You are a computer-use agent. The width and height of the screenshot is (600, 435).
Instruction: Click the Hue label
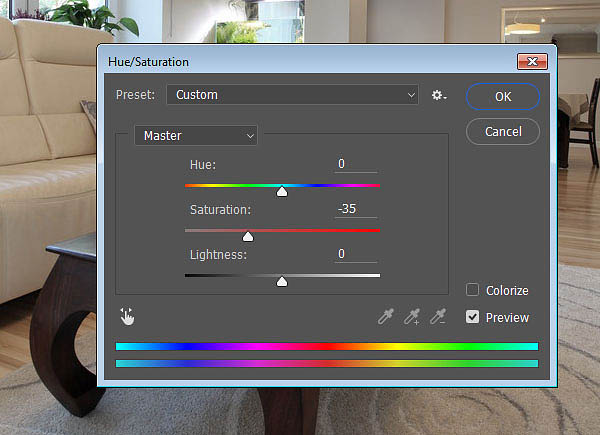(203, 165)
